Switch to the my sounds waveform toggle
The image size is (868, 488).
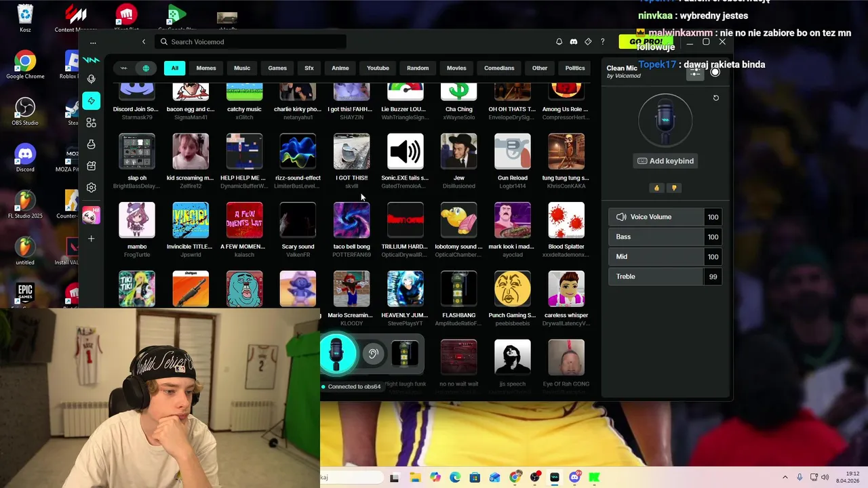coord(123,68)
